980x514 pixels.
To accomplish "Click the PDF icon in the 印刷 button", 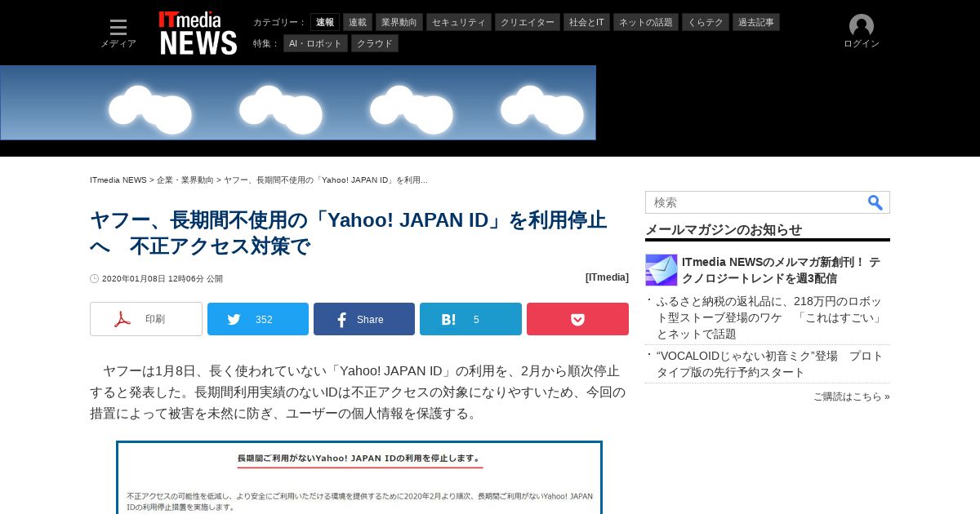I will coord(122,319).
